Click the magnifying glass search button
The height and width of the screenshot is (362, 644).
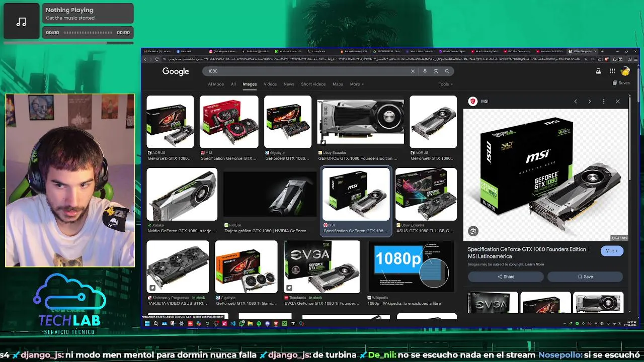tap(447, 71)
